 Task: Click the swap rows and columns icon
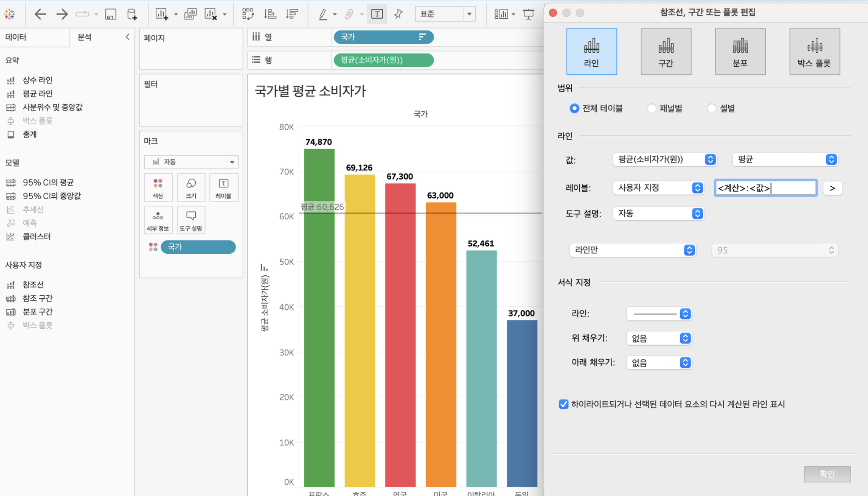(x=248, y=14)
